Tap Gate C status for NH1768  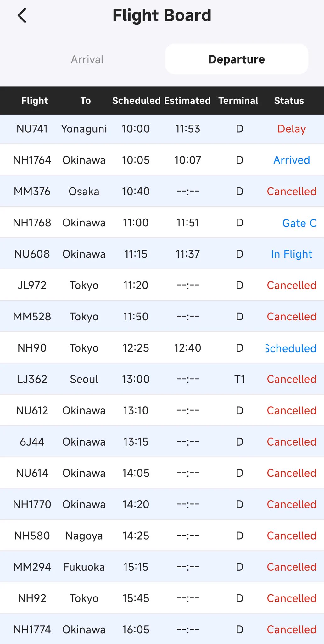[x=299, y=223]
